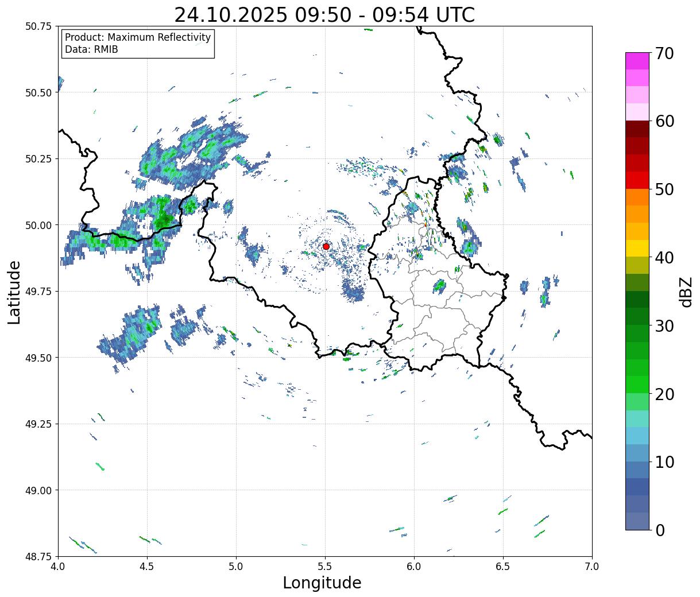Click the yellow colorbar swatch above 40

[637, 248]
